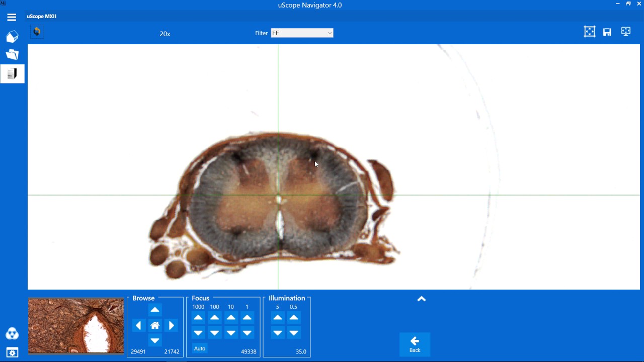
Task: Move stage up in Browse panel
Action: point(155,310)
